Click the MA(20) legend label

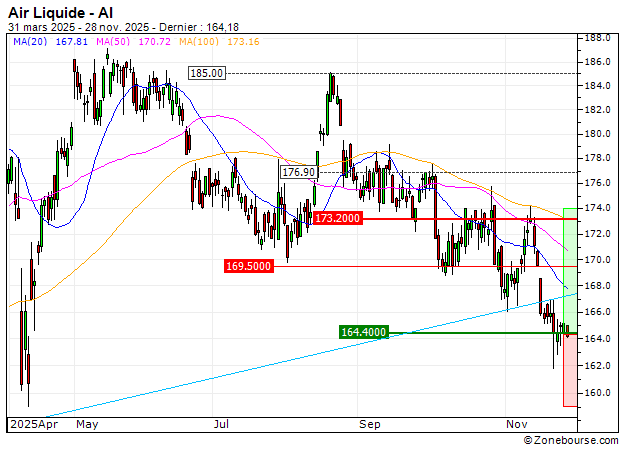pyautogui.click(x=50, y=41)
